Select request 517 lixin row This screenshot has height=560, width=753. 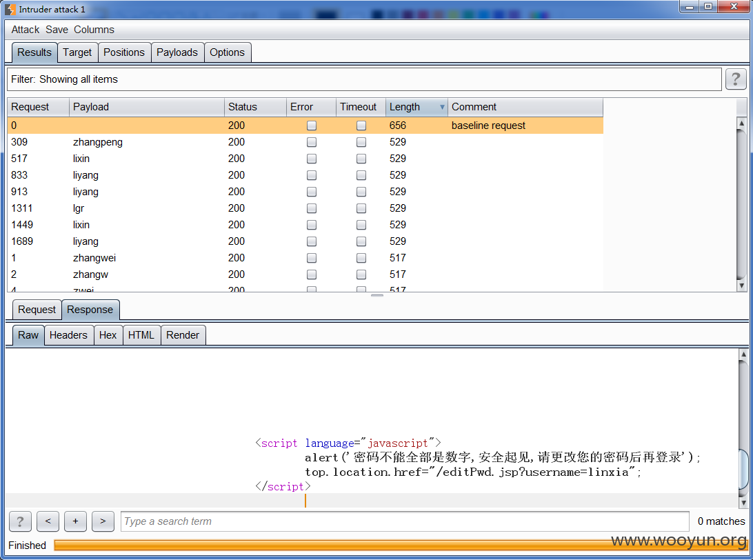click(305, 159)
